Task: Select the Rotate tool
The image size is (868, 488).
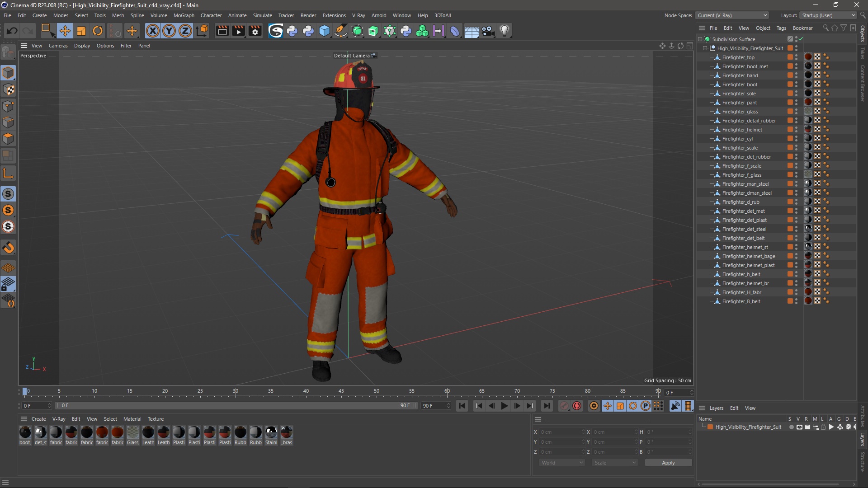Action: pyautogui.click(x=98, y=31)
